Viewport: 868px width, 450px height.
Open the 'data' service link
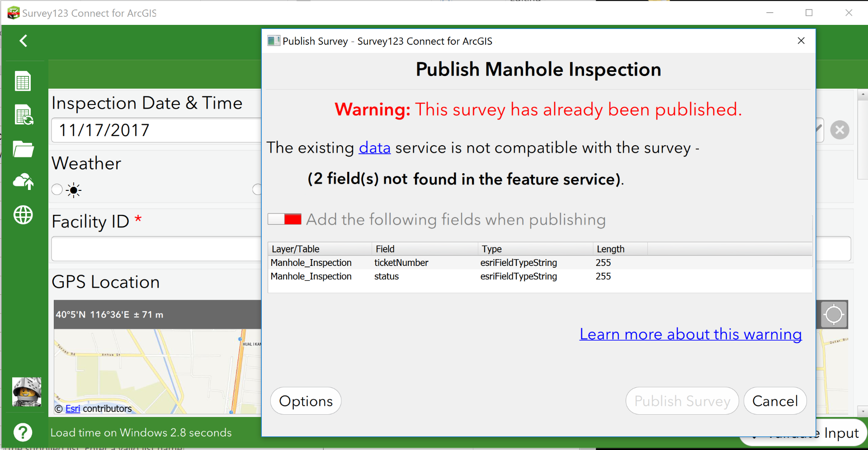point(374,148)
